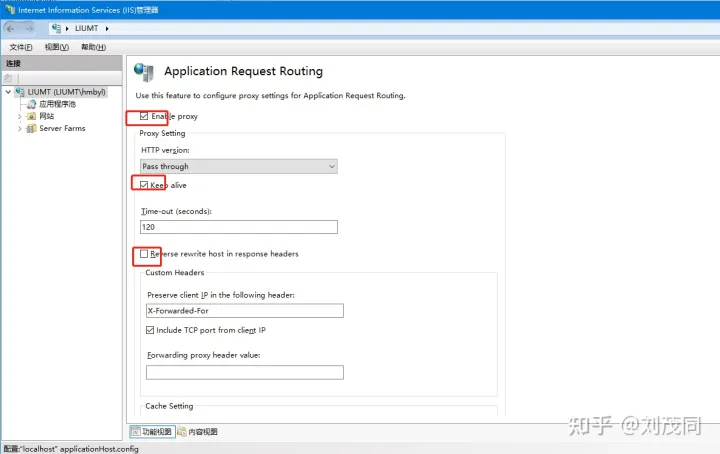
Task: Open the 视图(V) menu
Action: 56,47
